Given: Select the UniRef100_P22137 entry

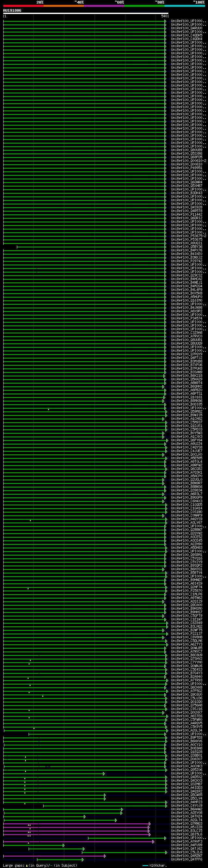Looking at the screenshot, I should click(x=187, y=633).
